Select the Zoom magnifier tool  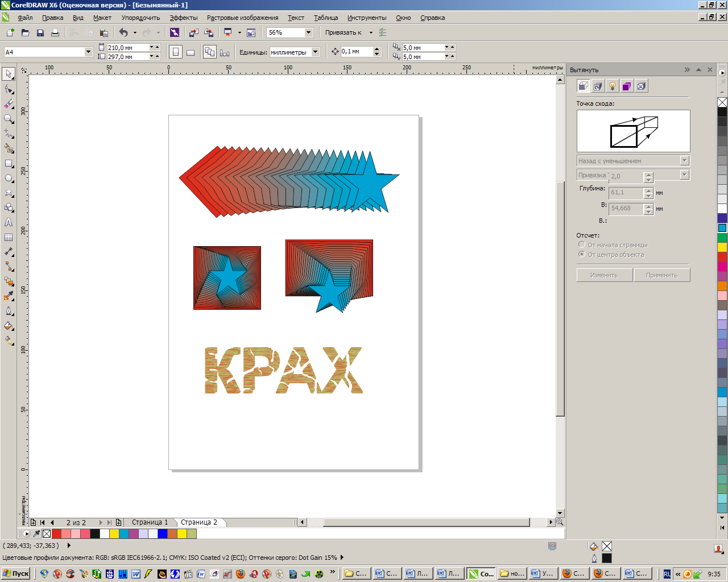(x=9, y=119)
